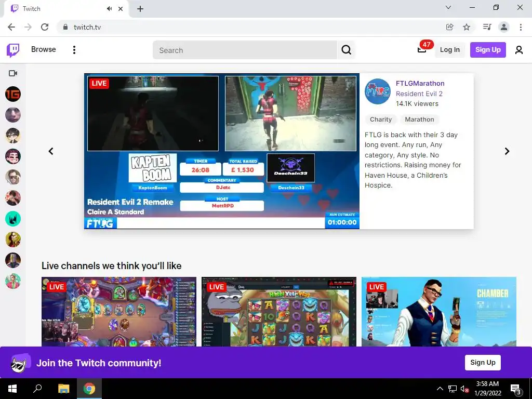Open the FTLGMarathon channel name link
Image resolution: width=532 pixels, height=399 pixels.
pyautogui.click(x=420, y=84)
